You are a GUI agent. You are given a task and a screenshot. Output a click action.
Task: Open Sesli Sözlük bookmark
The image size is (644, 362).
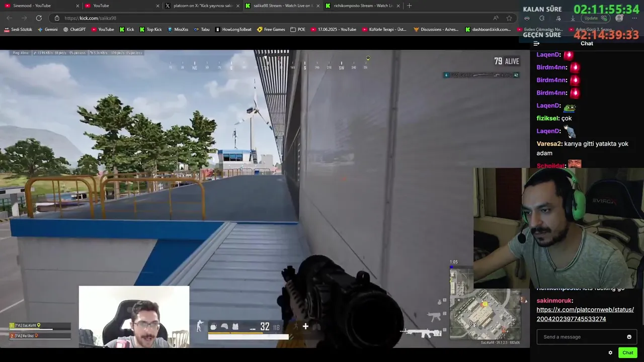[18, 30]
